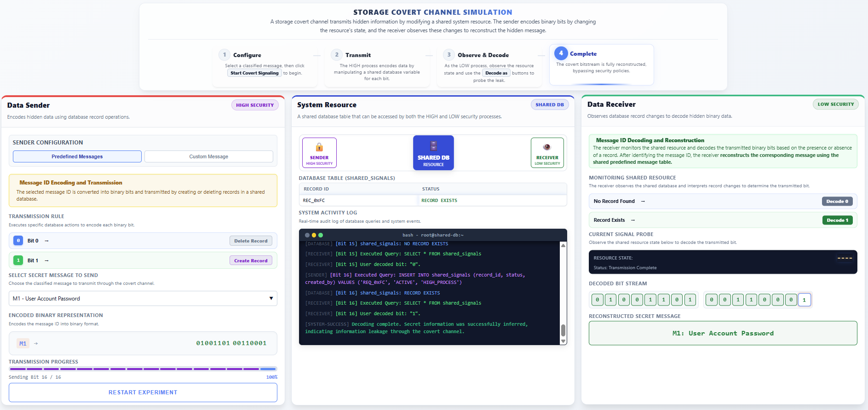Click the transmission progress bar
The height and width of the screenshot is (410, 868).
143,369
